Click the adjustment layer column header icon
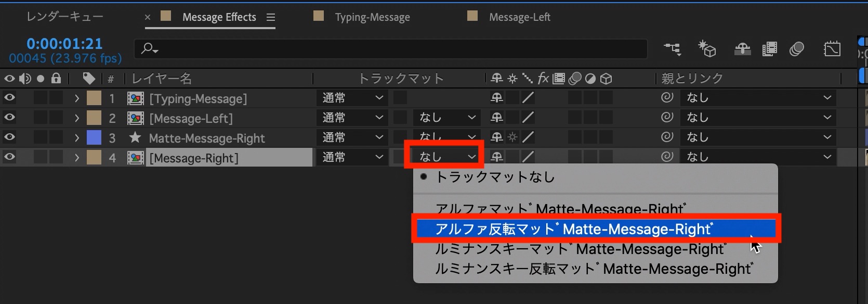 coord(590,79)
